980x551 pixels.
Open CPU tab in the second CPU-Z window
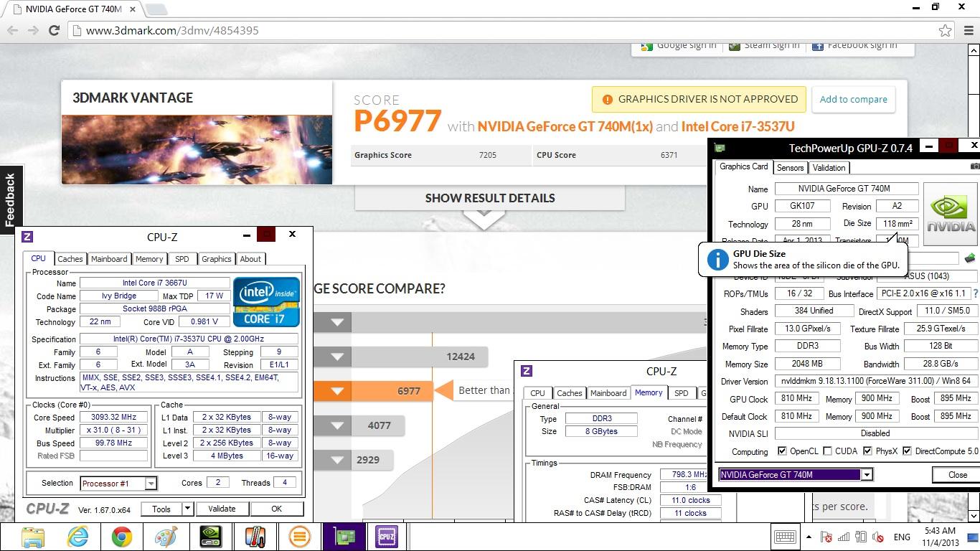537,393
